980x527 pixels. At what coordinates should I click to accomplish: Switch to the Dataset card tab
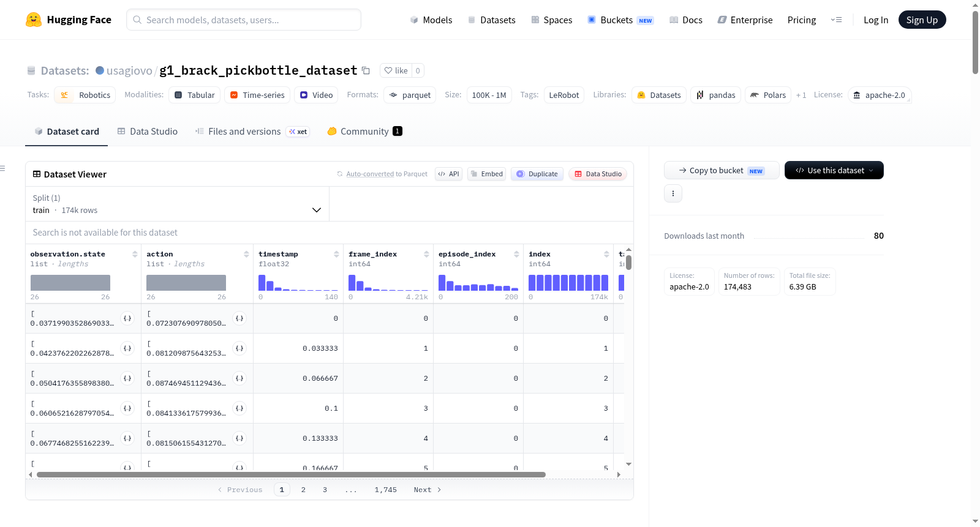click(x=67, y=131)
